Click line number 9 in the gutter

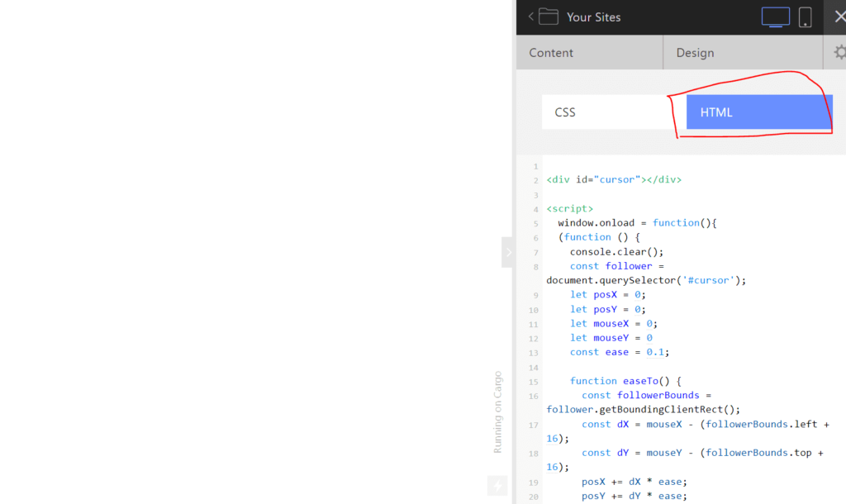click(x=535, y=295)
